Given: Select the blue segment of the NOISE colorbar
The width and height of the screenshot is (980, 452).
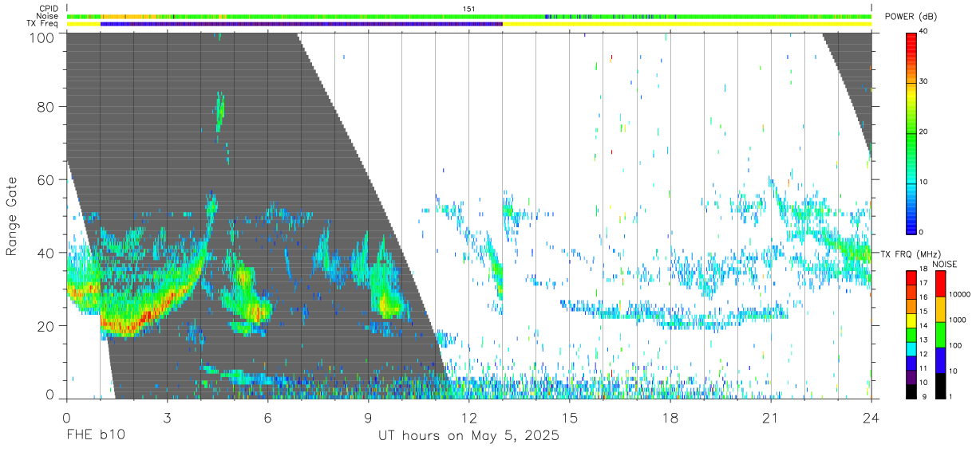Looking at the screenshot, I should (940, 360).
